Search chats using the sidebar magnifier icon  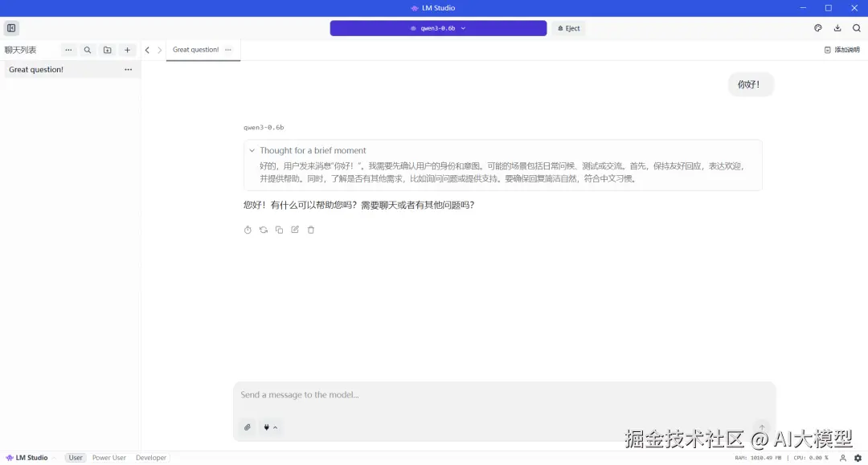[x=88, y=50]
